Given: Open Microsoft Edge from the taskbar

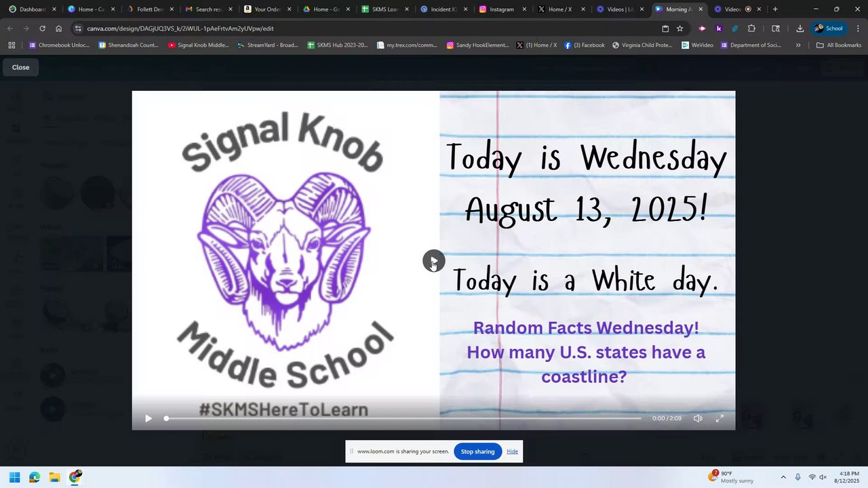Looking at the screenshot, I should point(35,477).
